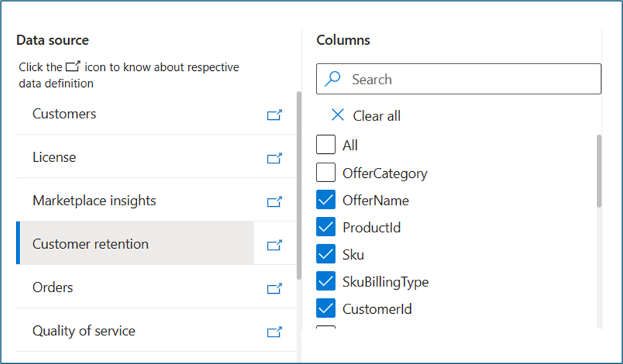Select Marketplace insights data source
This screenshot has height=364, width=623.
point(94,201)
